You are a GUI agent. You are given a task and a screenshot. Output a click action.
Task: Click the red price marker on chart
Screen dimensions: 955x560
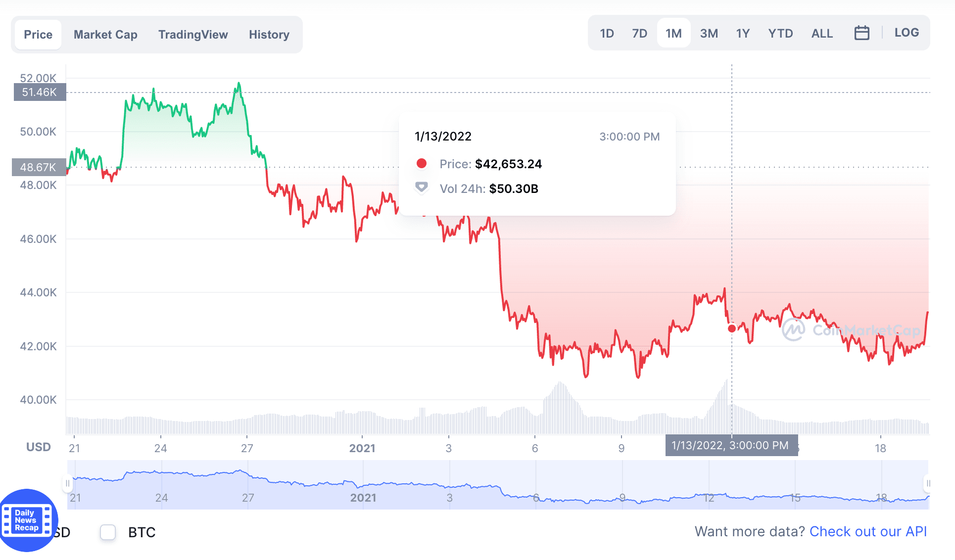pyautogui.click(x=732, y=328)
